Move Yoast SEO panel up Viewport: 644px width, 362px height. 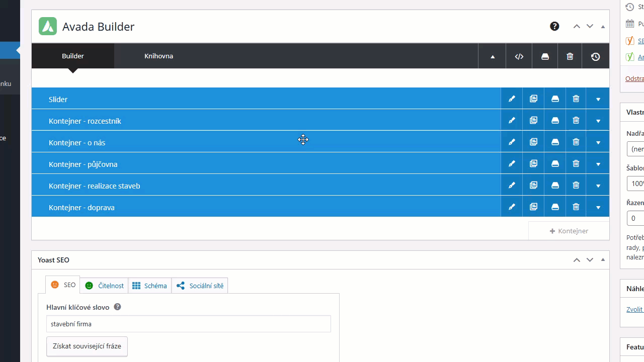click(x=577, y=260)
